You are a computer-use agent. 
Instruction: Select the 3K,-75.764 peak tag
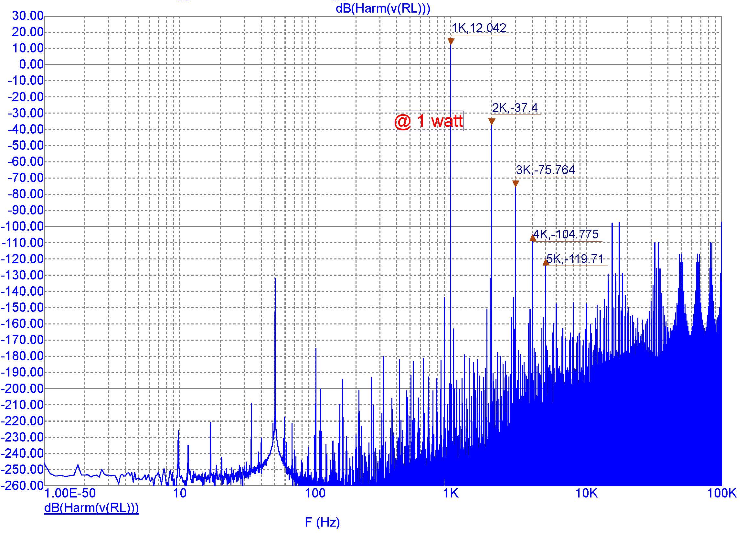click(545, 170)
